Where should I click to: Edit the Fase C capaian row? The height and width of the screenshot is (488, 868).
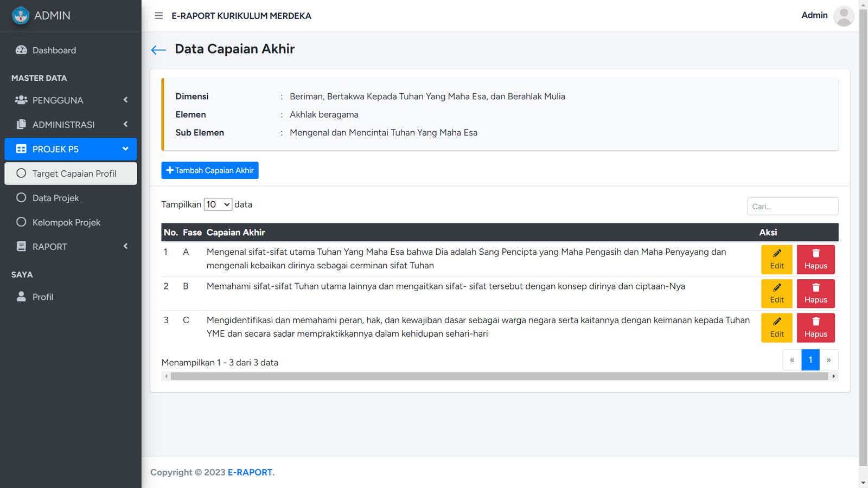coord(776,328)
